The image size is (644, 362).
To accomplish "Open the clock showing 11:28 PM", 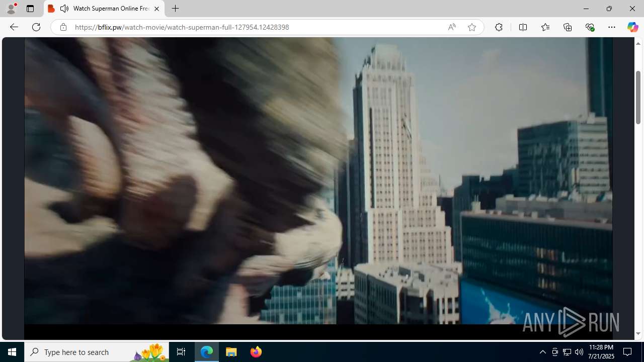I will click(x=601, y=352).
